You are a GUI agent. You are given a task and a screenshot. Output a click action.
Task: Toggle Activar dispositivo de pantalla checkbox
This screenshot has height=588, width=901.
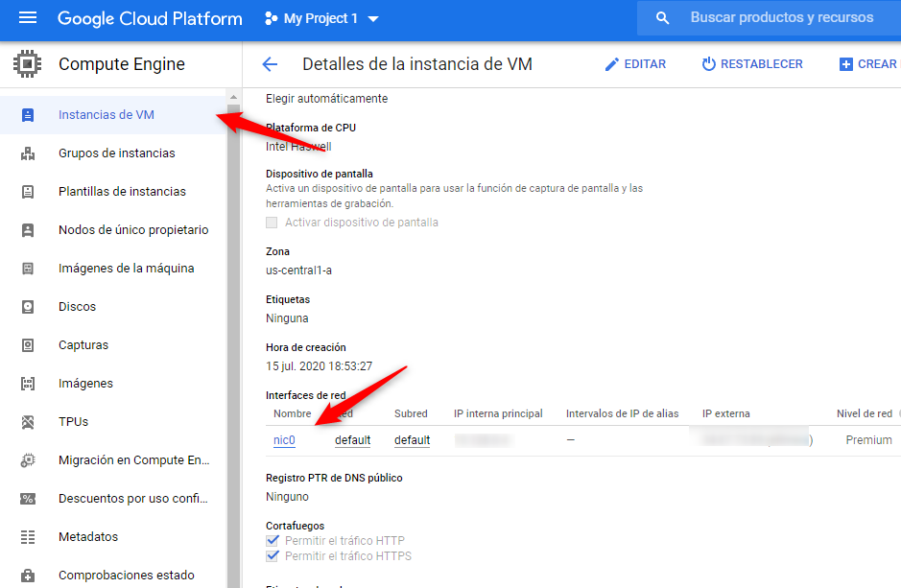[x=273, y=223]
